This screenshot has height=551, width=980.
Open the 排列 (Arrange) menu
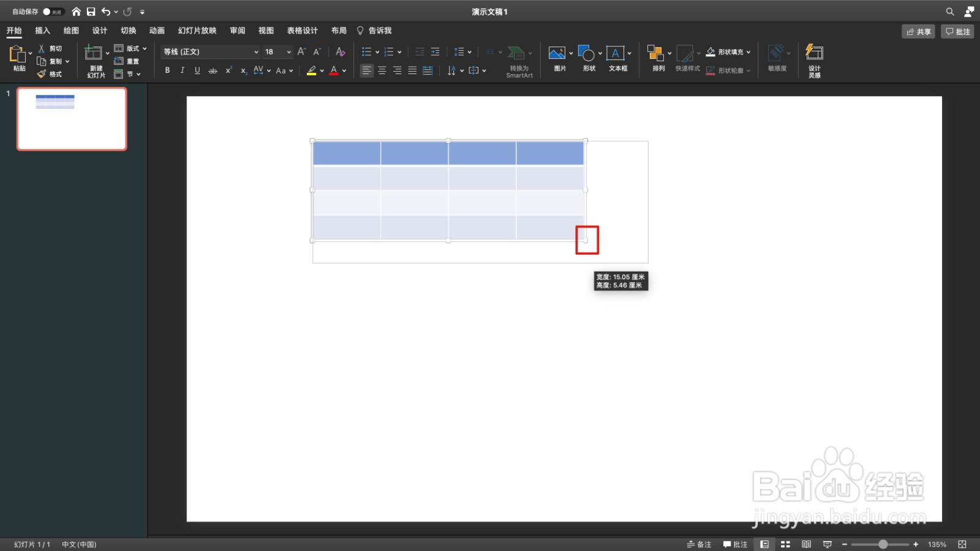tap(658, 59)
